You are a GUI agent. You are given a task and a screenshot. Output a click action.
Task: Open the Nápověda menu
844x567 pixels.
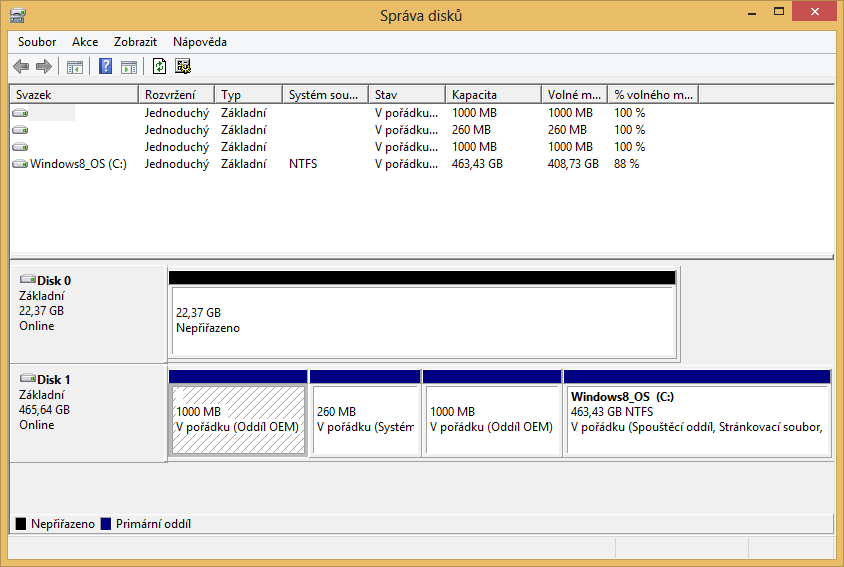click(x=200, y=42)
